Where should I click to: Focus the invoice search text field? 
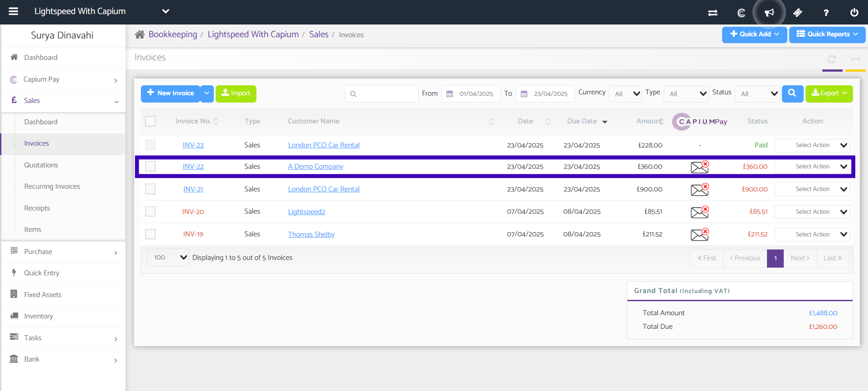(x=381, y=94)
